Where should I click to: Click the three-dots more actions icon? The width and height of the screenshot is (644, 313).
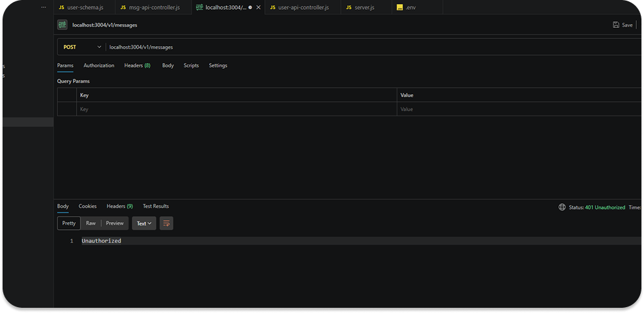[x=44, y=7]
